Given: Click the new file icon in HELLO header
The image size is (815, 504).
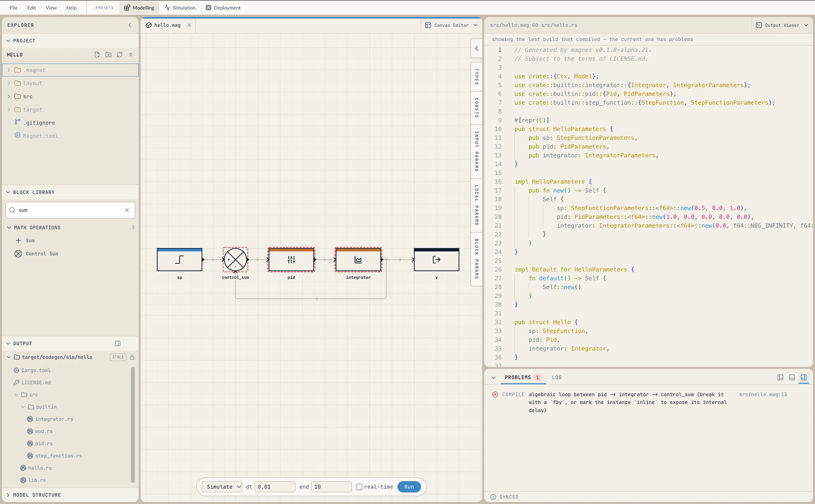Looking at the screenshot, I should coord(97,55).
